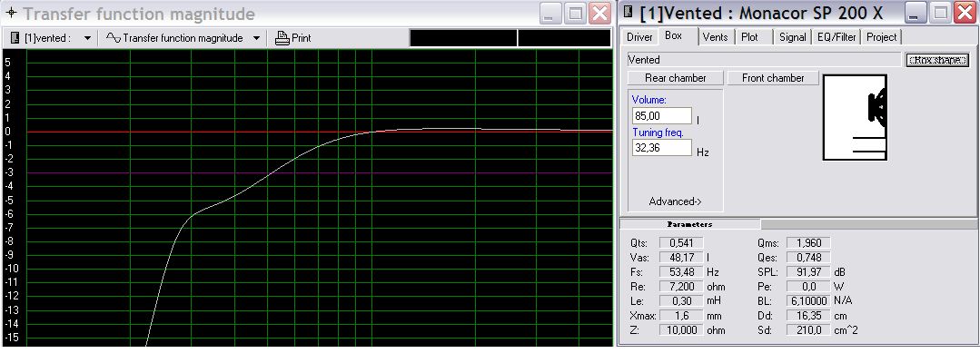The image size is (980, 363).
Task: Click the Vas value 48,17
Action: (x=682, y=257)
